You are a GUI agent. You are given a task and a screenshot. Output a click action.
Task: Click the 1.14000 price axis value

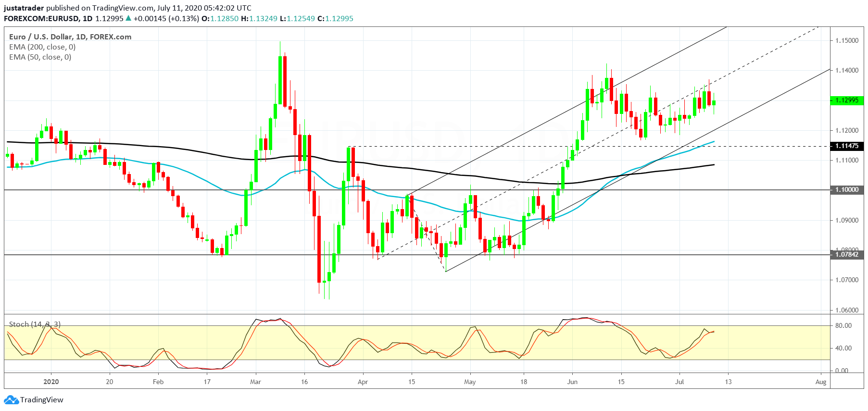[x=847, y=70]
